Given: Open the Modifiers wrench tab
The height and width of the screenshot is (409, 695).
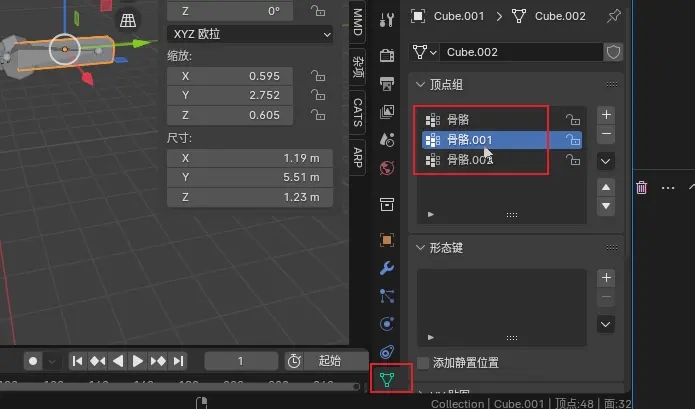Looking at the screenshot, I should coord(387,268).
